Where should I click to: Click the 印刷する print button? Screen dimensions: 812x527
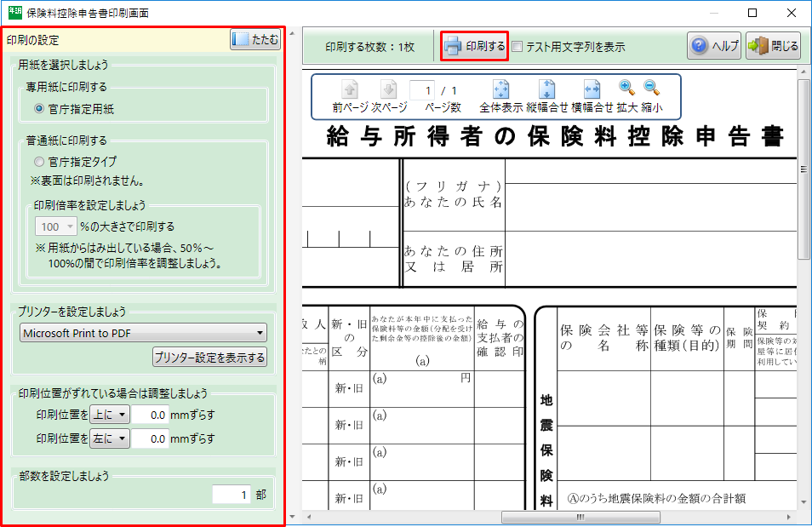click(474, 46)
